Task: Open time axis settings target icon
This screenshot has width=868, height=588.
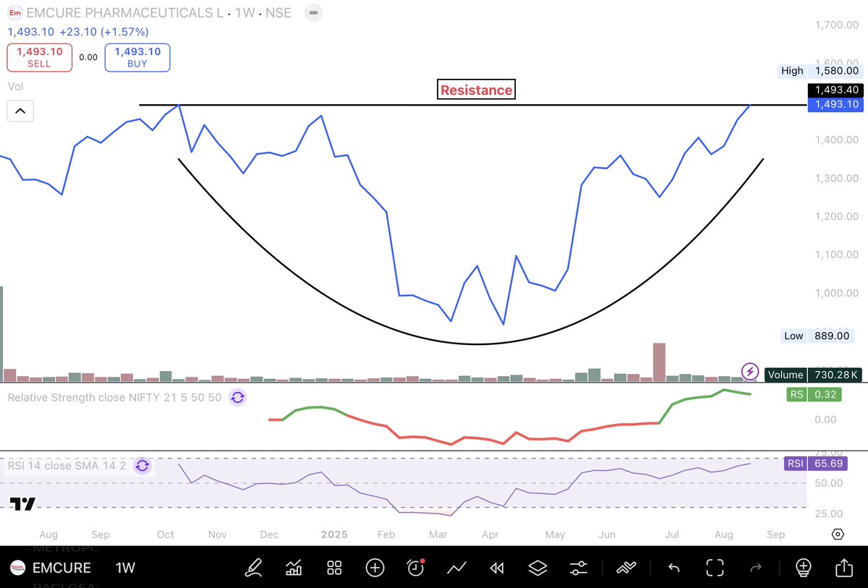Action: [x=838, y=534]
